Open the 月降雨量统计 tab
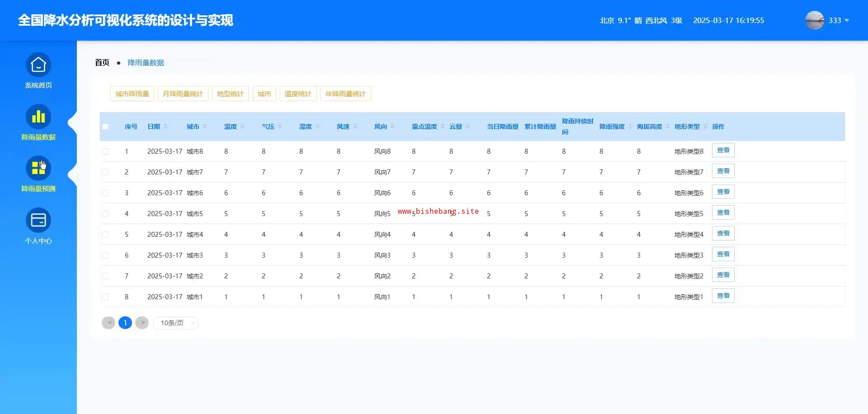 pyautogui.click(x=183, y=94)
